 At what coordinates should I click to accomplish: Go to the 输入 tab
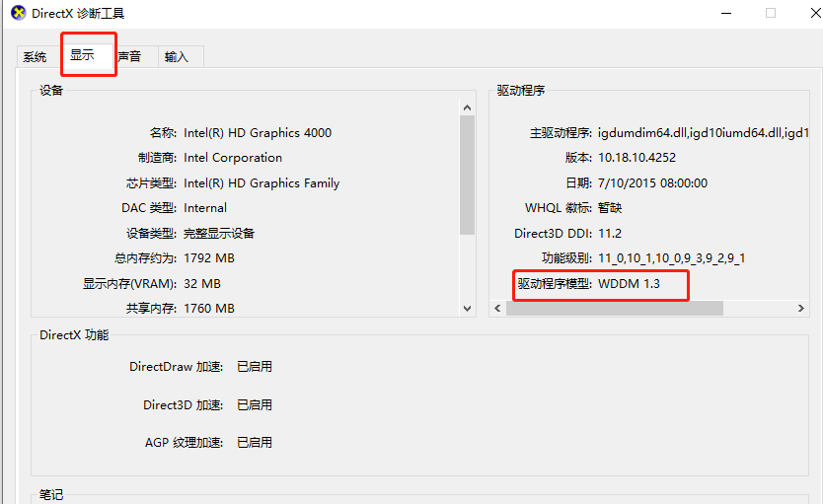(177, 57)
